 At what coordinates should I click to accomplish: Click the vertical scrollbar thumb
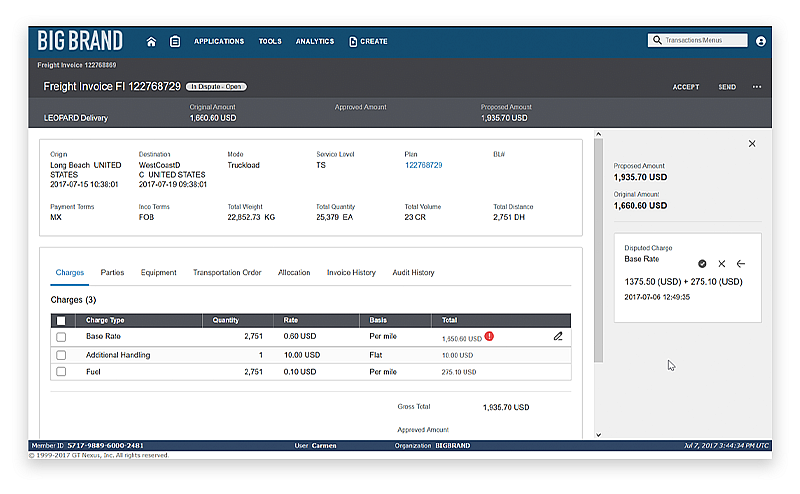pyautogui.click(x=598, y=250)
